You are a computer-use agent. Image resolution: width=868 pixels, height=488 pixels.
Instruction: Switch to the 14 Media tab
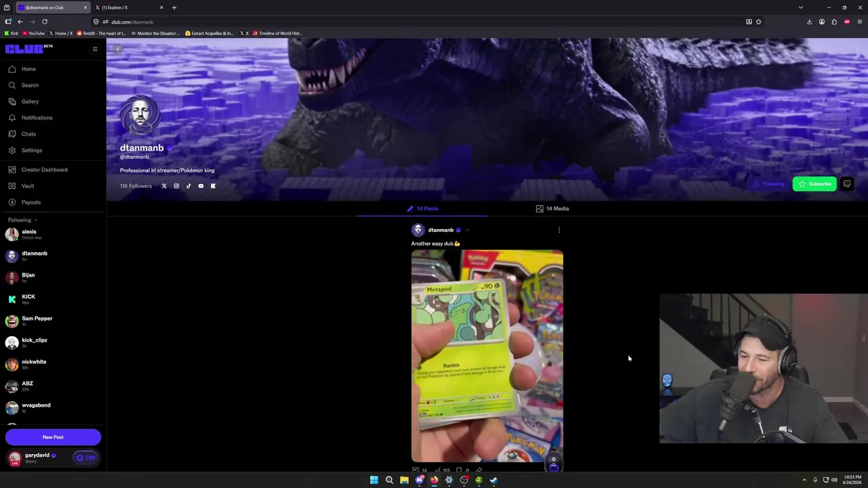(553, 209)
